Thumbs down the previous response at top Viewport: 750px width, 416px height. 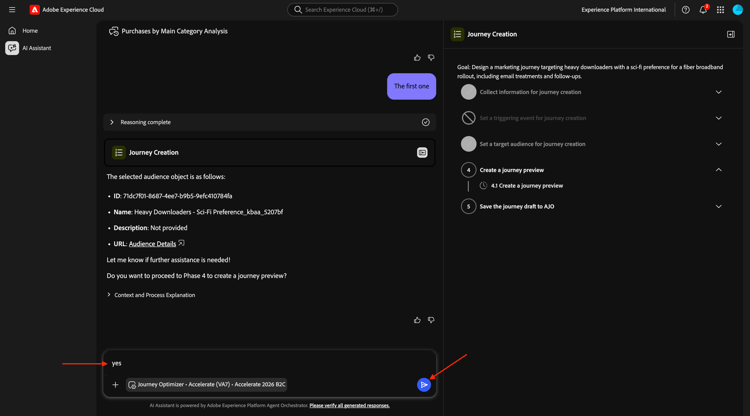click(431, 58)
